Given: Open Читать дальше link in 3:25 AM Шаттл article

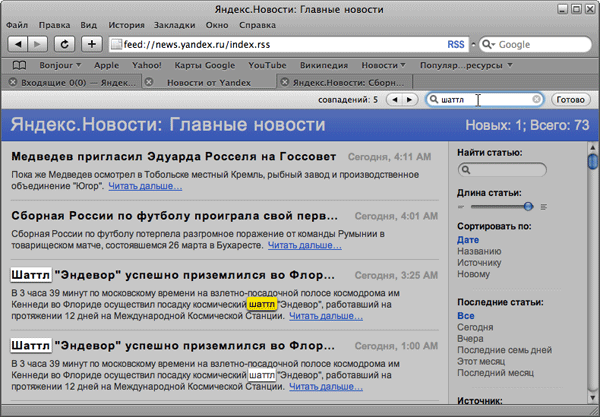Looking at the screenshot, I should tap(326, 316).
